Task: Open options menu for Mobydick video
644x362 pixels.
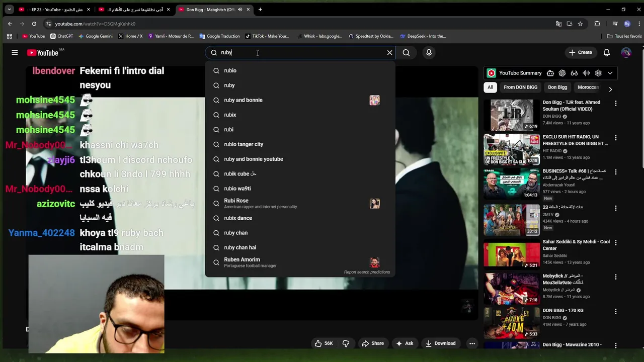Action: point(616,277)
